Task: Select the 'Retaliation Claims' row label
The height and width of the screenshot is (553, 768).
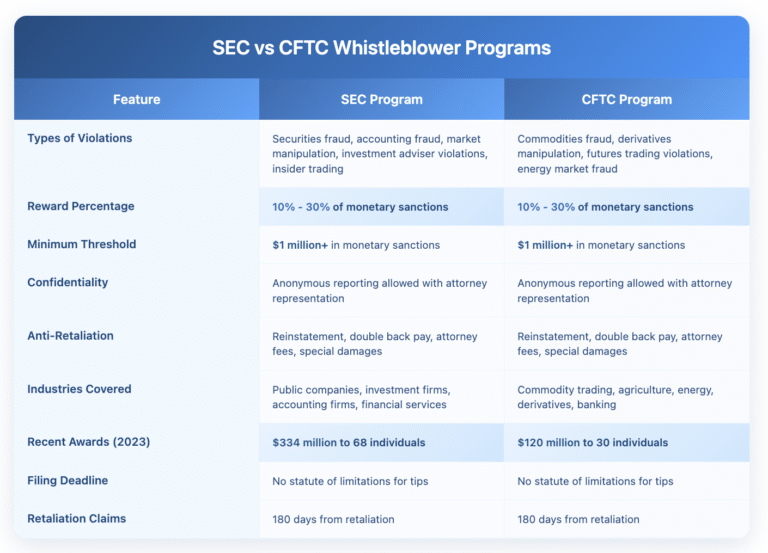Action: click(77, 518)
